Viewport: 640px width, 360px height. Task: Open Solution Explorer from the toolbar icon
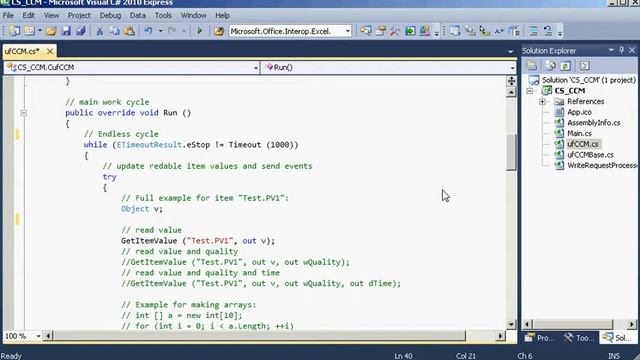point(366,31)
